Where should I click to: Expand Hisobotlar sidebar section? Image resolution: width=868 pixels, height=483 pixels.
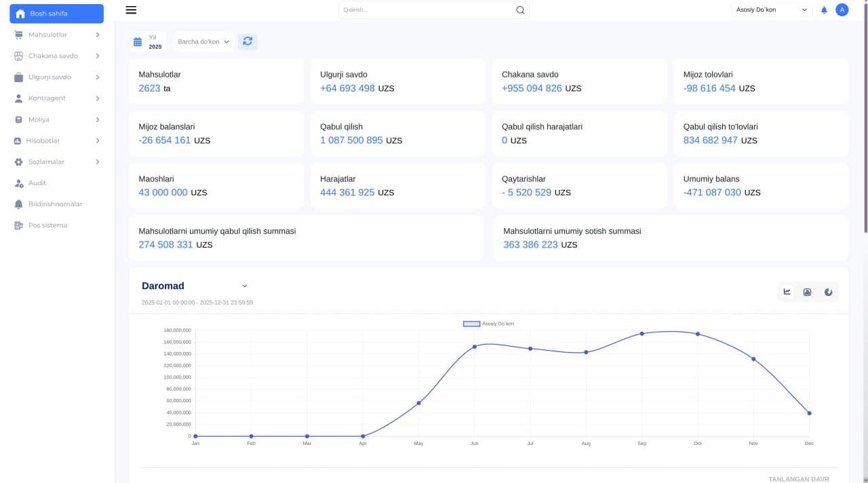[x=57, y=140]
